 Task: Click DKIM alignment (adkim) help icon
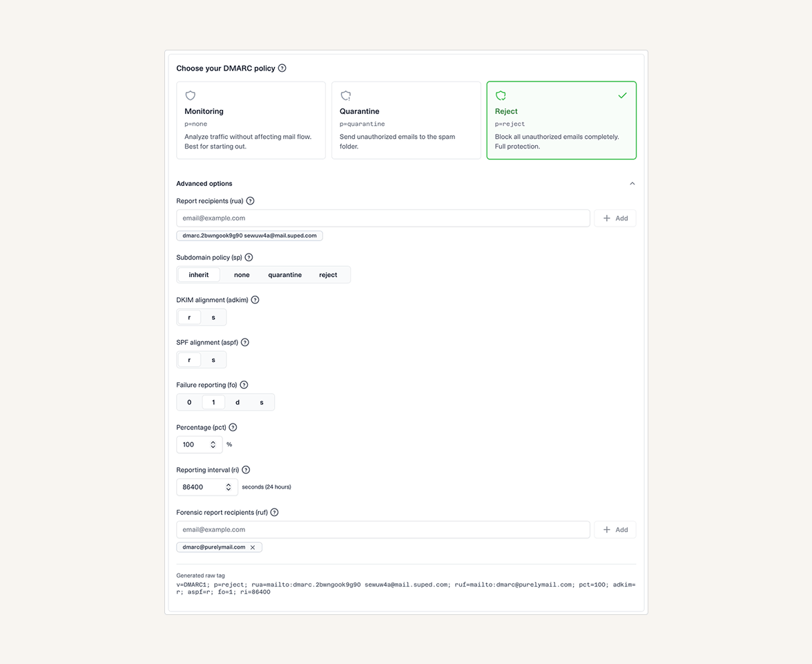tap(255, 300)
